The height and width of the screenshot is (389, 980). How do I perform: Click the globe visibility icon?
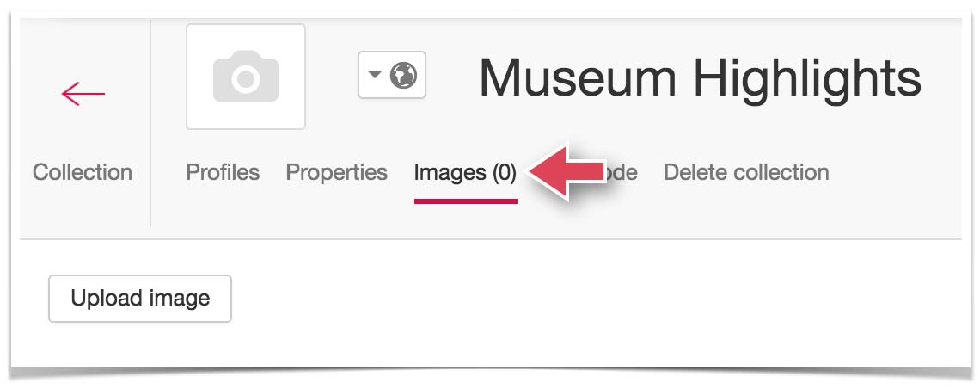click(403, 76)
